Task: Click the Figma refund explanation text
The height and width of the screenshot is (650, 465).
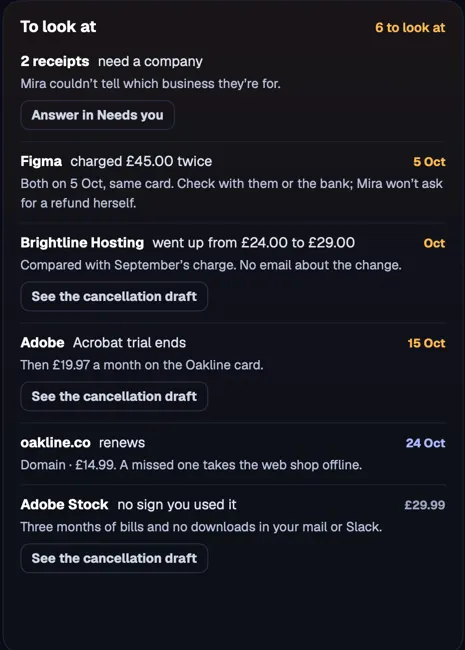Action: point(232,193)
